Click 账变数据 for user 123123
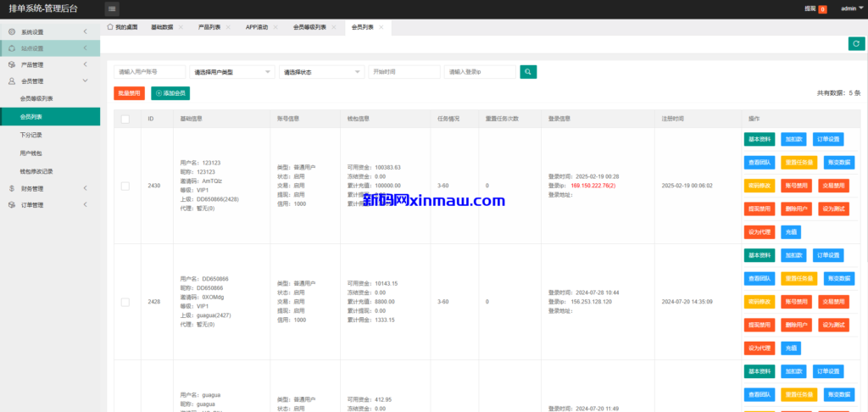The image size is (868, 412). (839, 163)
